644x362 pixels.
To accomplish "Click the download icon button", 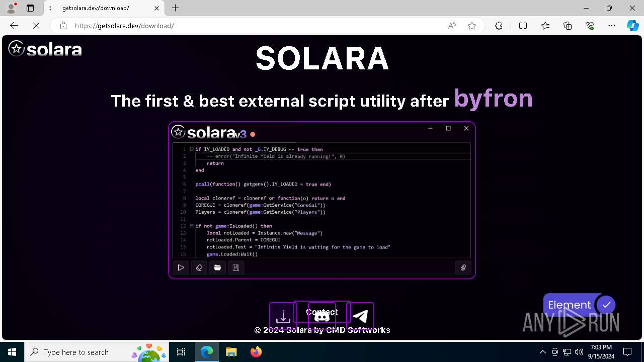I will 283,316.
